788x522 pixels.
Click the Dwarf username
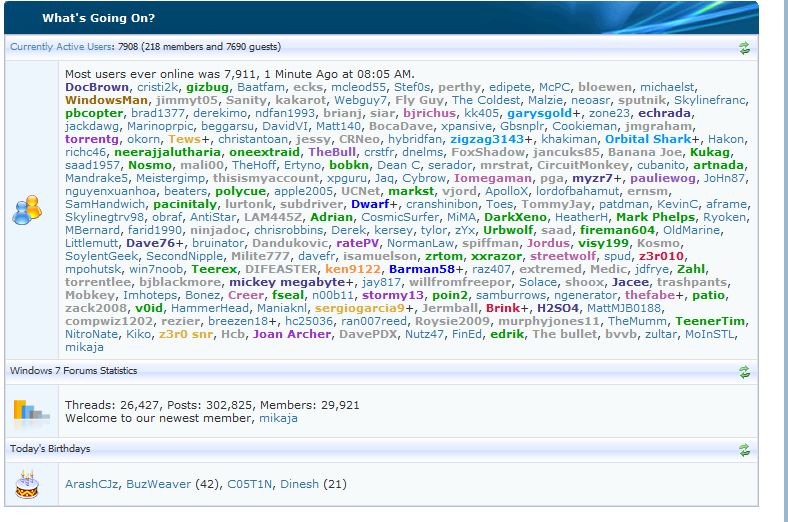click(x=370, y=204)
